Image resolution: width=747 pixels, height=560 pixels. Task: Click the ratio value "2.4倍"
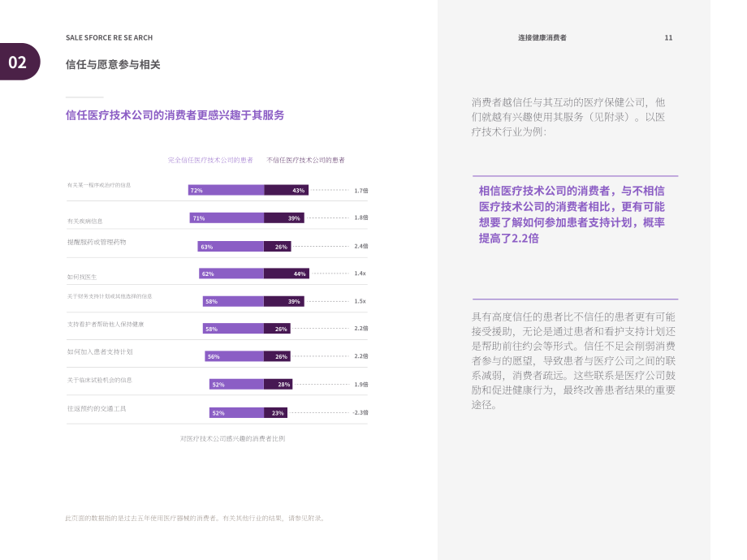point(361,246)
